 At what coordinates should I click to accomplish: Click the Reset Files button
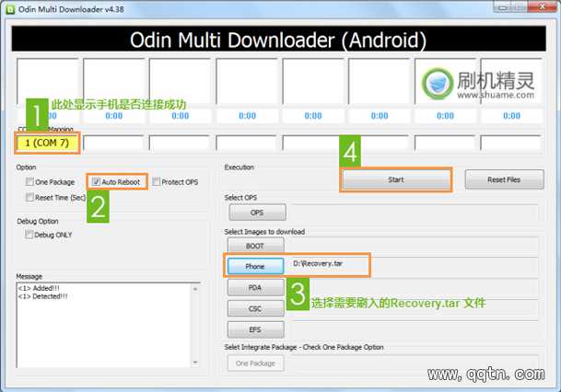coord(504,179)
